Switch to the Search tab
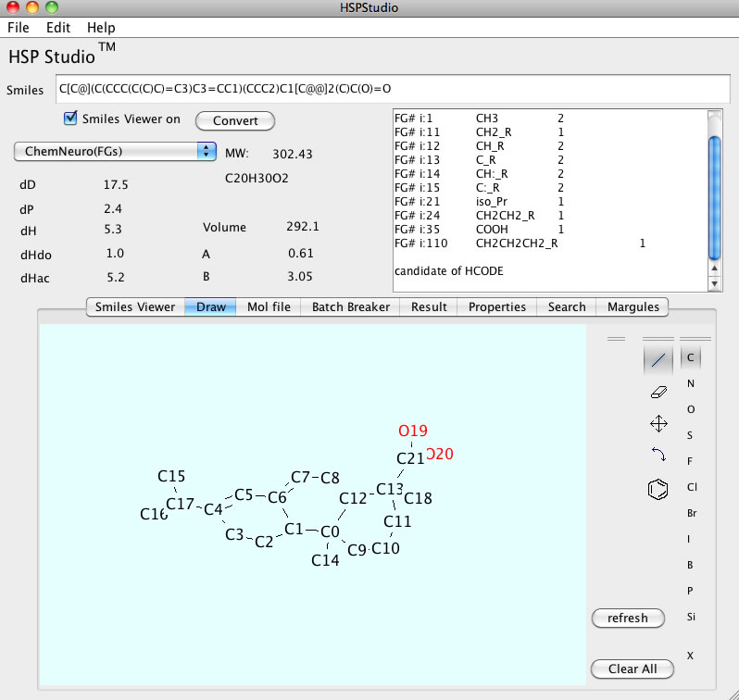Screen dimensions: 739x700 click(x=567, y=306)
